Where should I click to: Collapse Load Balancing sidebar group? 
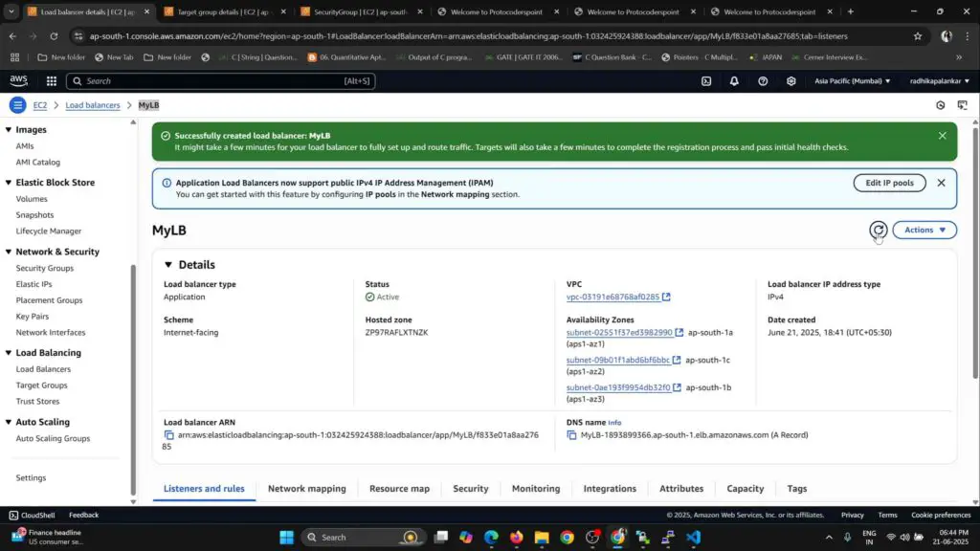point(8,353)
